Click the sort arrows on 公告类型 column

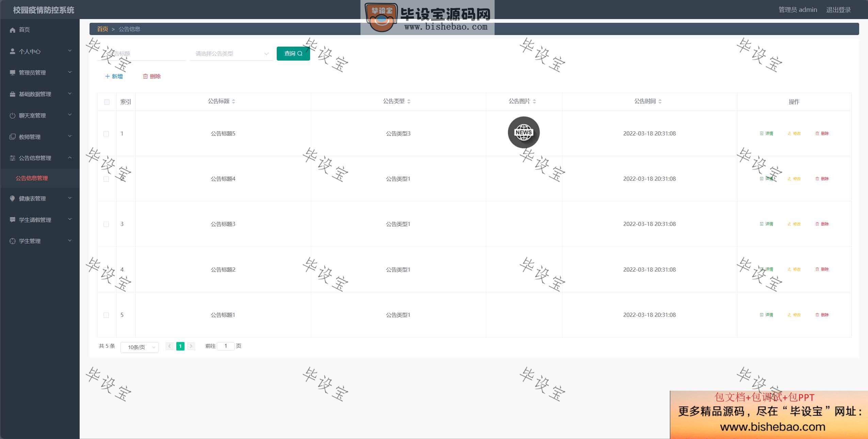pos(409,101)
